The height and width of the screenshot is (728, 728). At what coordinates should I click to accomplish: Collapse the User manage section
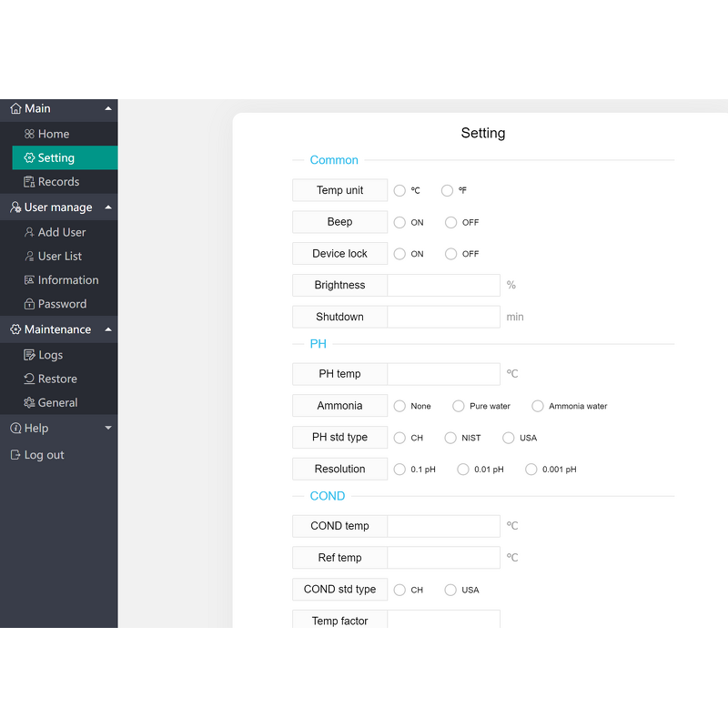tap(108, 207)
